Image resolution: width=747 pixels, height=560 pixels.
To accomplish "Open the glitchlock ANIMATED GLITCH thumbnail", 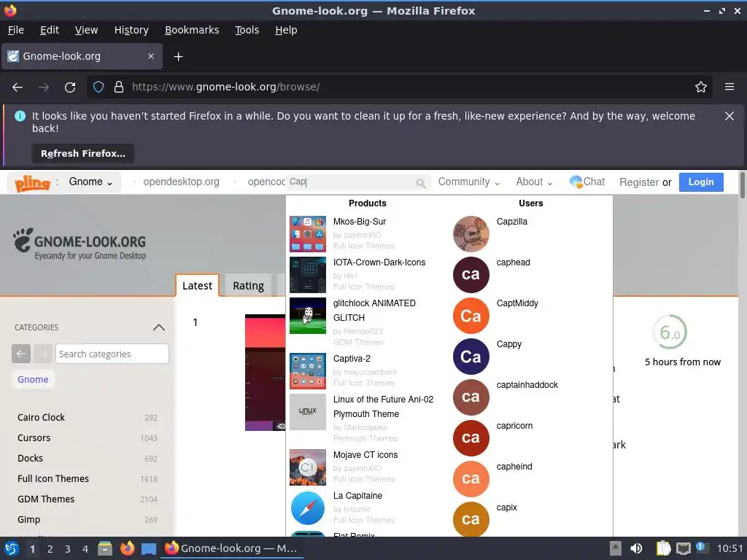I will pos(308,316).
